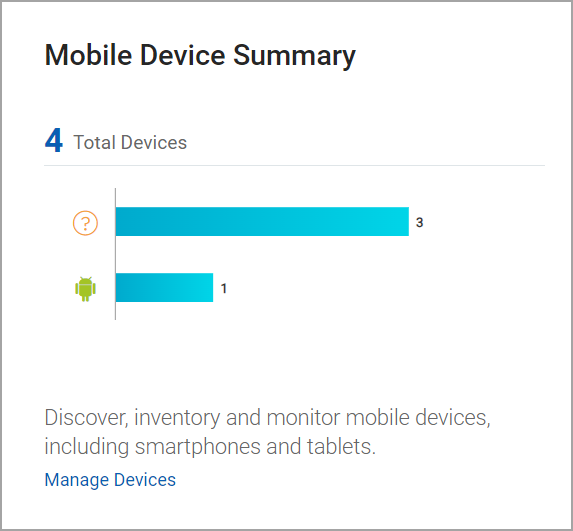
Task: Click the Mobile Device Summary heading
Action: click(200, 55)
